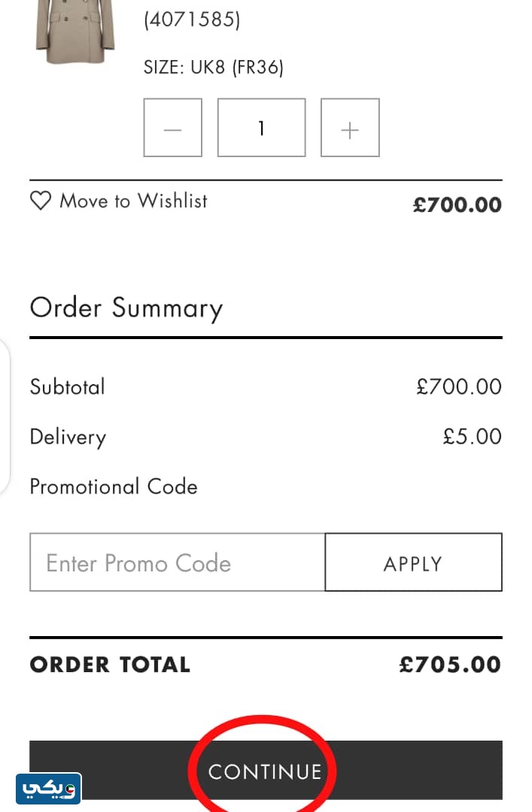Click the ORDER TOTAL label
This screenshot has height=812, width=532.
coord(110,665)
